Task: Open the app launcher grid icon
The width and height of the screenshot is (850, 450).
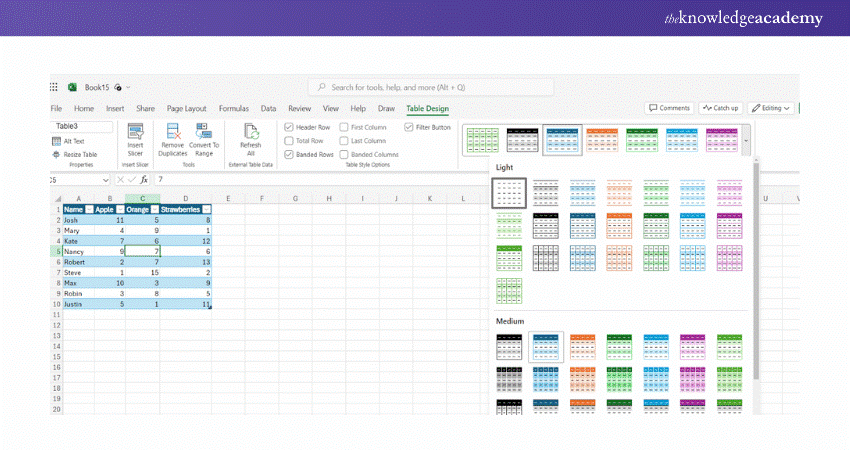Action: coord(55,87)
